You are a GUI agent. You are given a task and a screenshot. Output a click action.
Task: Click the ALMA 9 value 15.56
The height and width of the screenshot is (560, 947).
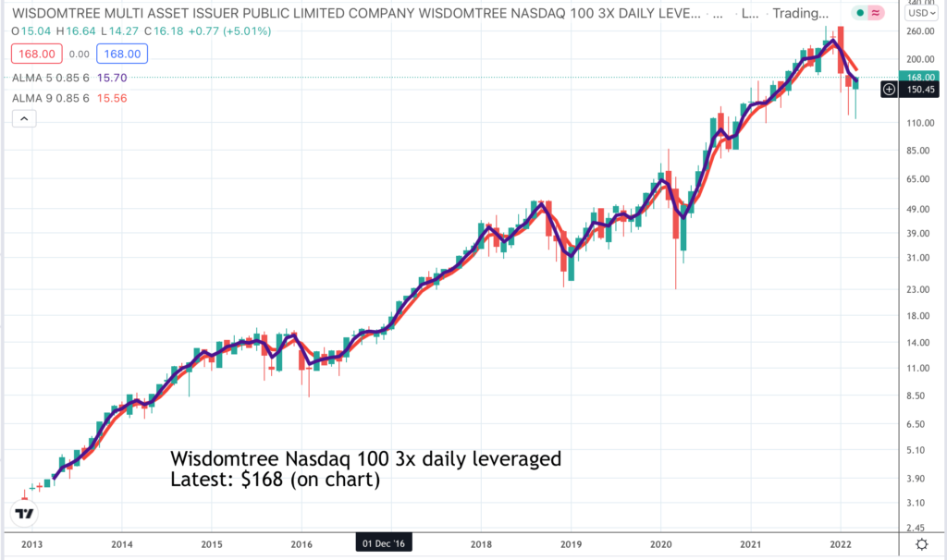click(112, 98)
